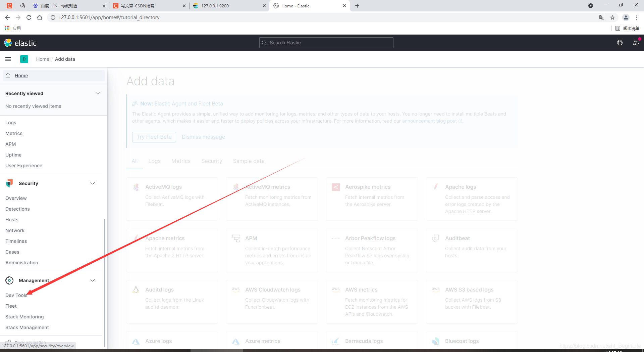Open Hosts in sidebar

tap(12, 220)
